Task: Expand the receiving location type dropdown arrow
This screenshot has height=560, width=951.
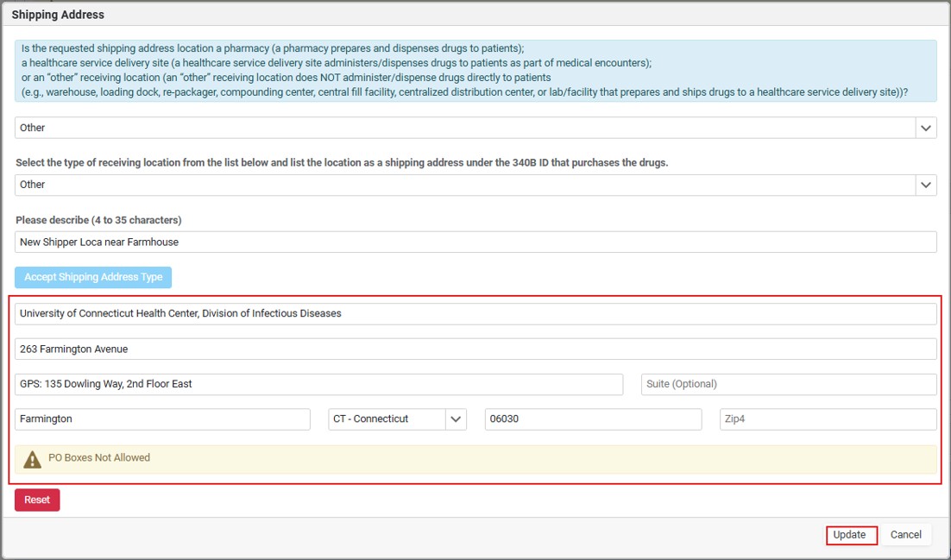Action: click(x=925, y=185)
